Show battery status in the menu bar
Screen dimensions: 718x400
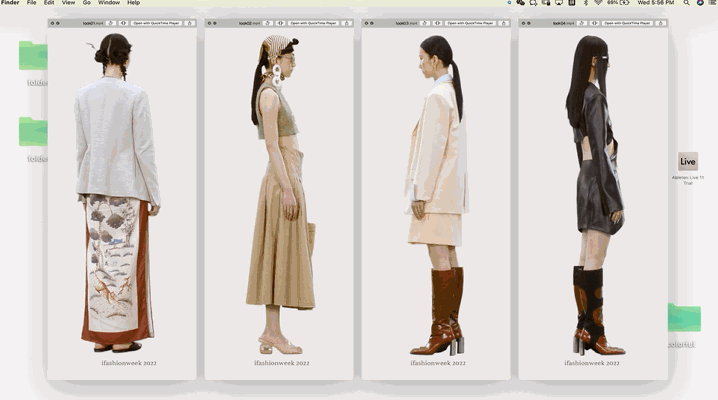(x=619, y=3)
